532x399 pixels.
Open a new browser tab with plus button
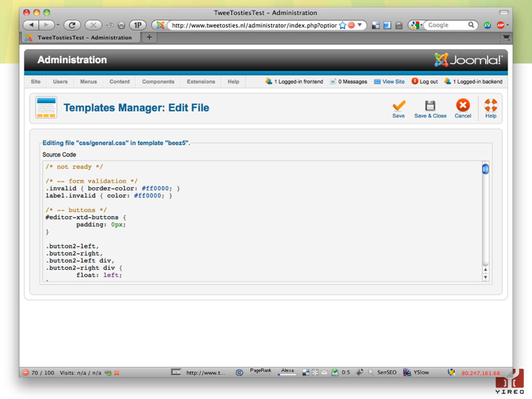click(x=149, y=37)
